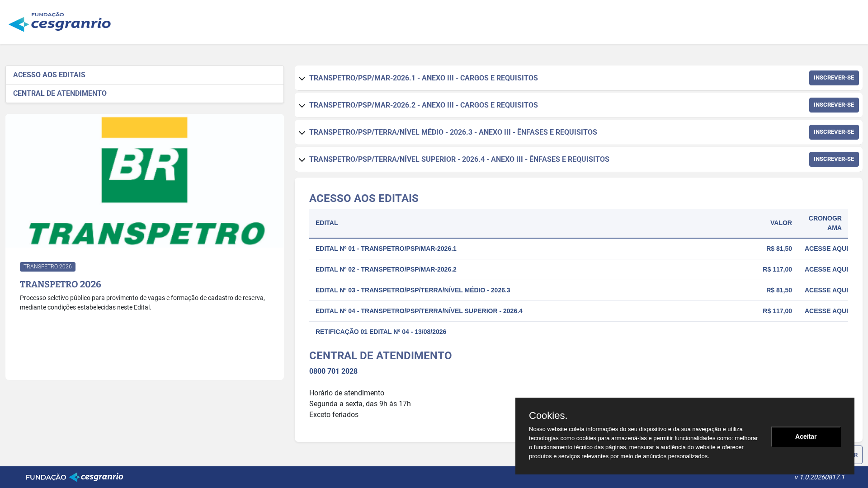868x488 pixels.
Task: Click Inscrever-se for Nível Médio 2026.3
Action: point(834,132)
